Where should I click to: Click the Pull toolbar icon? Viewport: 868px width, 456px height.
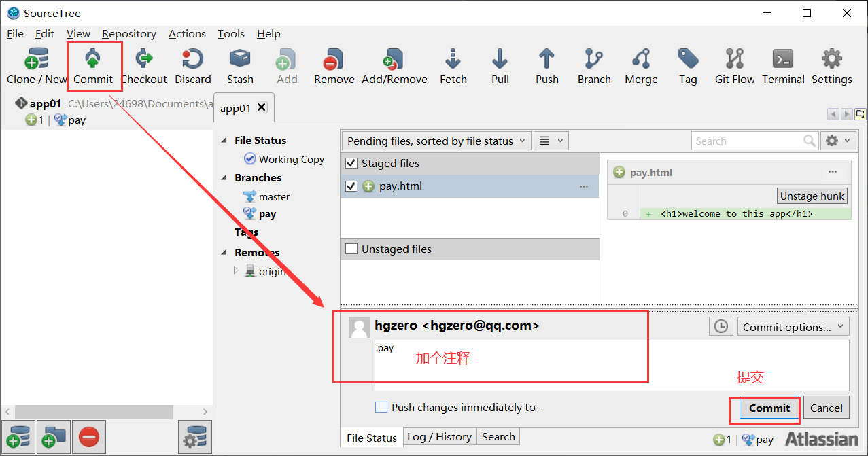click(x=500, y=66)
